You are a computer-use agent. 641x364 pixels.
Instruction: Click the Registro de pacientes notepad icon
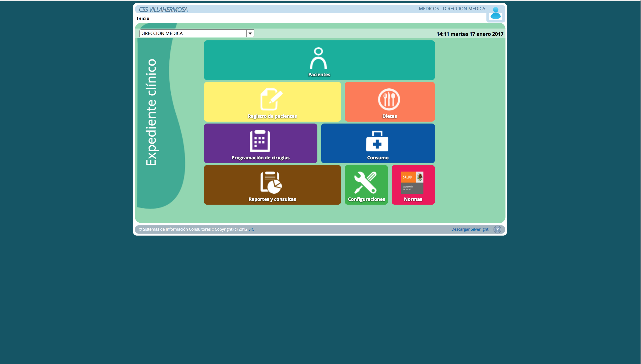point(271,99)
